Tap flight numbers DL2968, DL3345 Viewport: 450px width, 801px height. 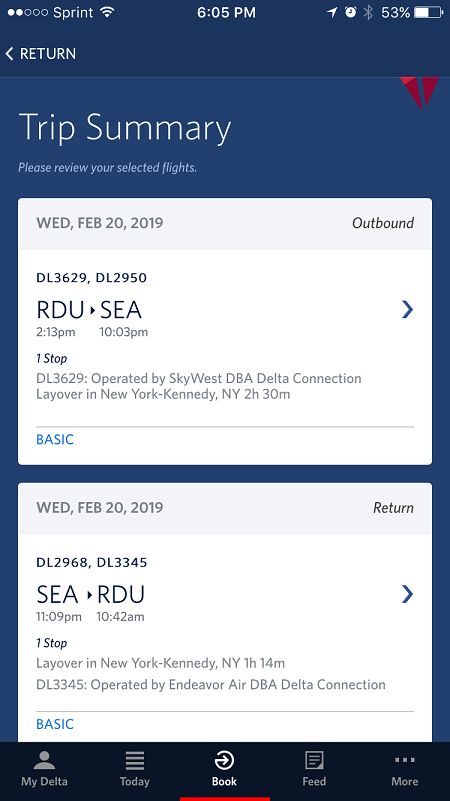coord(91,562)
